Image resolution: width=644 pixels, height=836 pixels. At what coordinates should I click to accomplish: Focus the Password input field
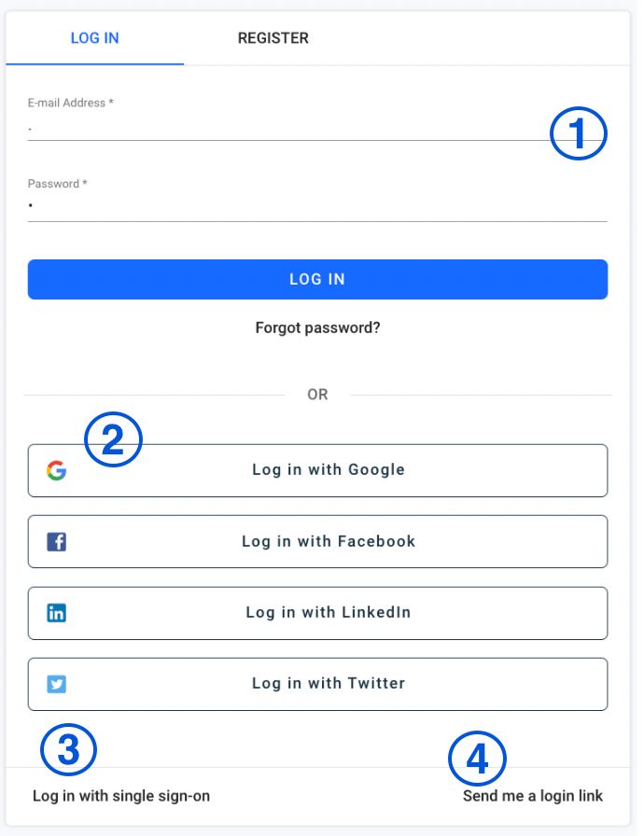[317, 208]
